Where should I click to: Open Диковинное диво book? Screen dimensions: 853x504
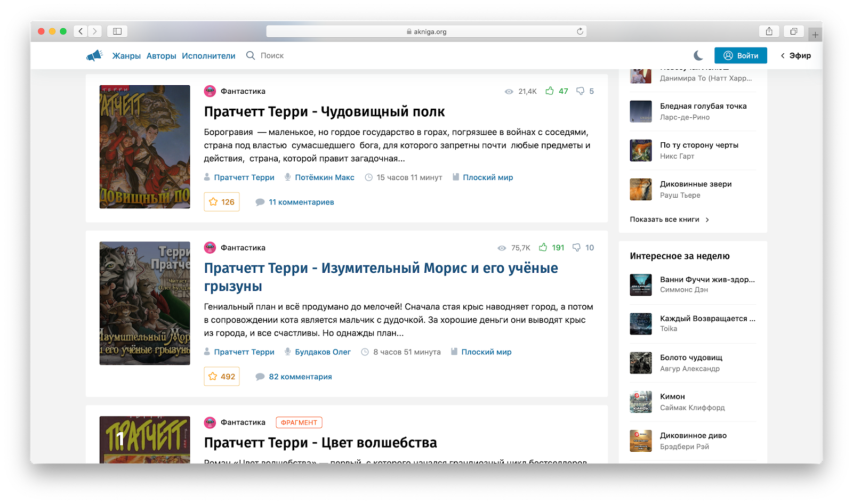693,435
